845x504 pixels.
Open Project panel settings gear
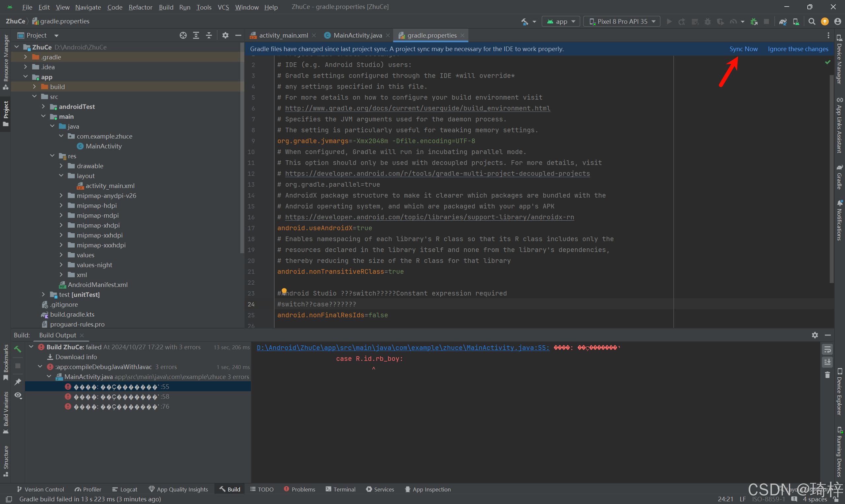(225, 35)
